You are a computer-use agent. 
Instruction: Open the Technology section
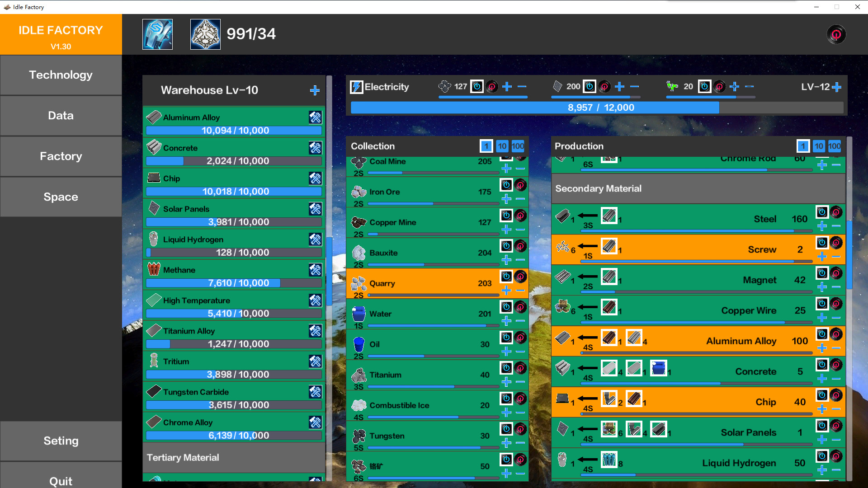coord(61,75)
